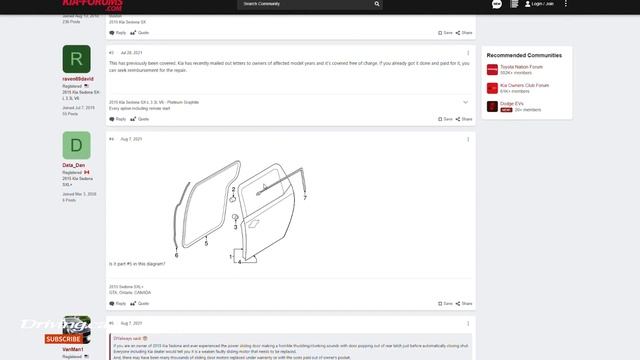
Task: Open Kia Owners Club Forum community
Action: [524, 85]
